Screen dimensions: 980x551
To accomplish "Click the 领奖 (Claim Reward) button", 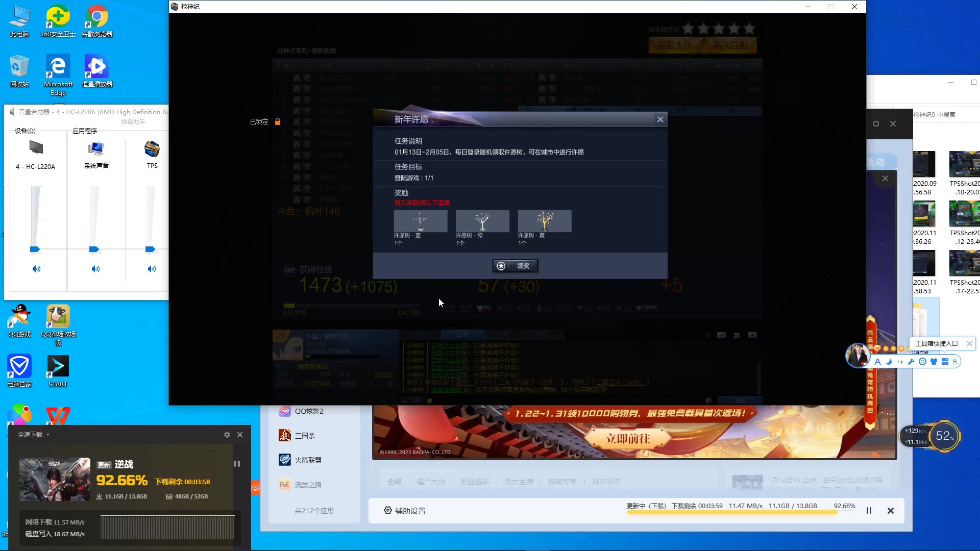I will click(x=516, y=265).
